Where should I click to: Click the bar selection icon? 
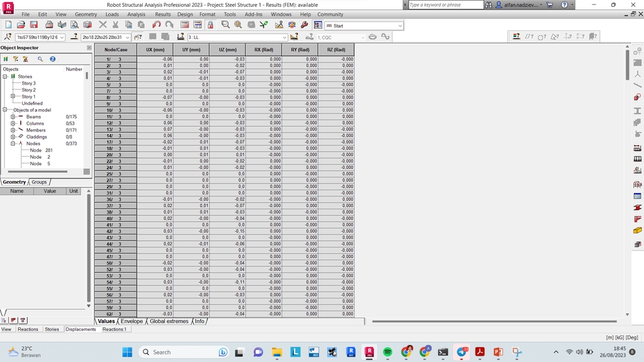[74, 37]
